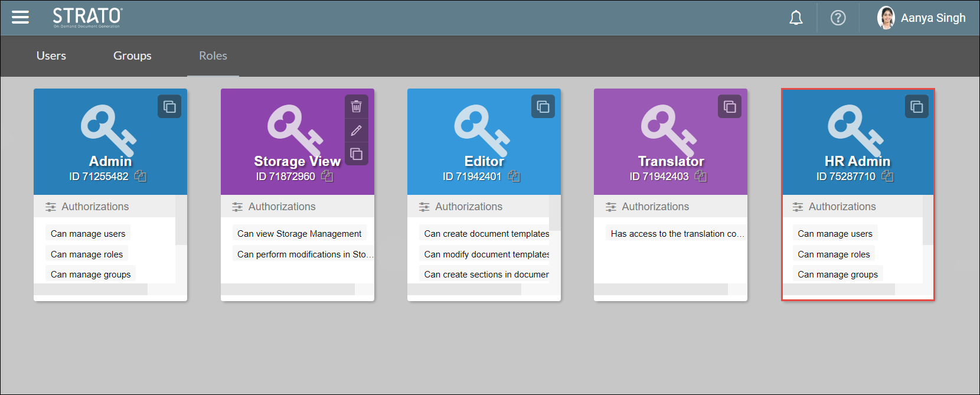This screenshot has width=980, height=395.
Task: Duplicate the Editor role
Action: pos(543,107)
